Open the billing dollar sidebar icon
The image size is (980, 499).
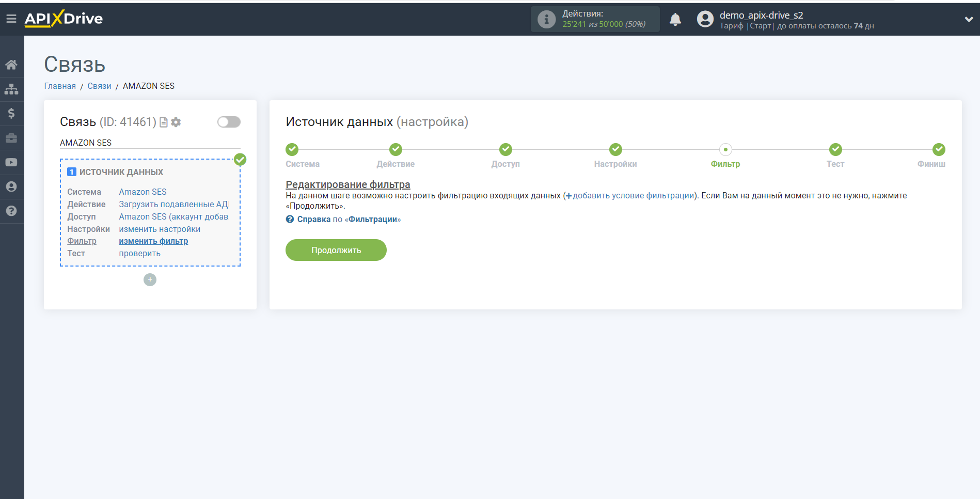click(11, 114)
